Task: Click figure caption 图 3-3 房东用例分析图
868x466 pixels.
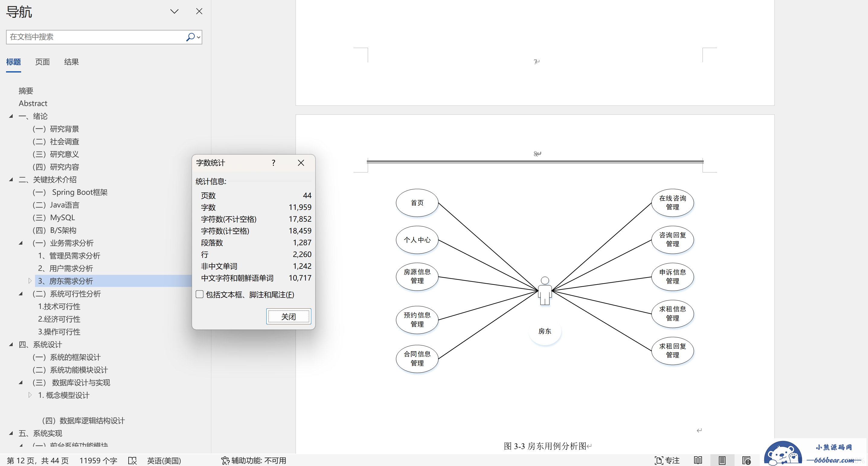Action: (x=545, y=446)
